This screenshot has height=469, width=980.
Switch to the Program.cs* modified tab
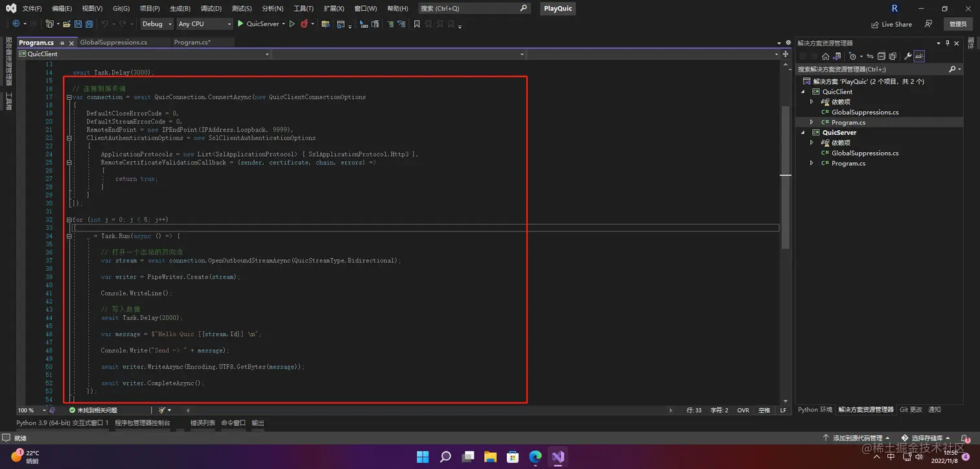point(192,42)
